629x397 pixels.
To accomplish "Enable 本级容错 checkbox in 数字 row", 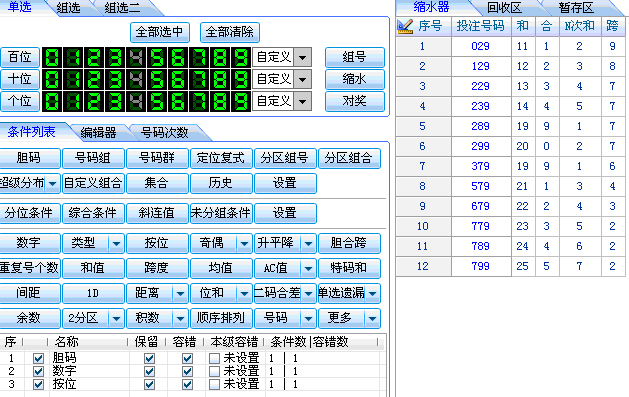I will click(214, 371).
